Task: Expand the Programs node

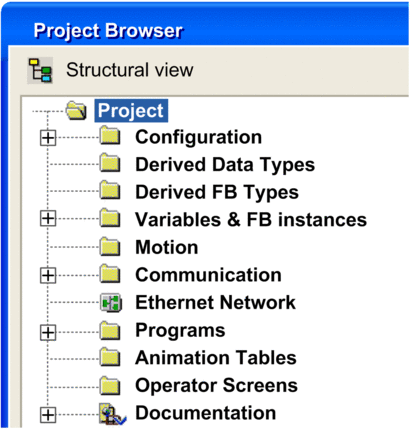Action: pyautogui.click(x=48, y=332)
